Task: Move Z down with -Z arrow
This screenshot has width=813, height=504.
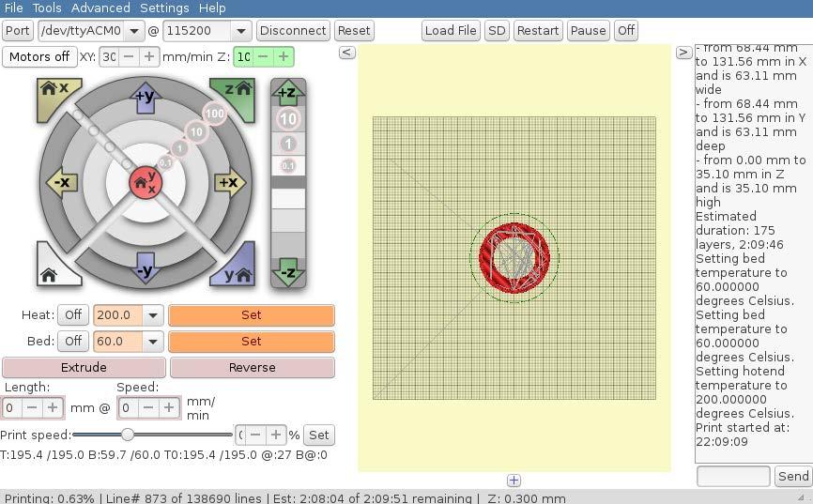Action: (x=288, y=273)
